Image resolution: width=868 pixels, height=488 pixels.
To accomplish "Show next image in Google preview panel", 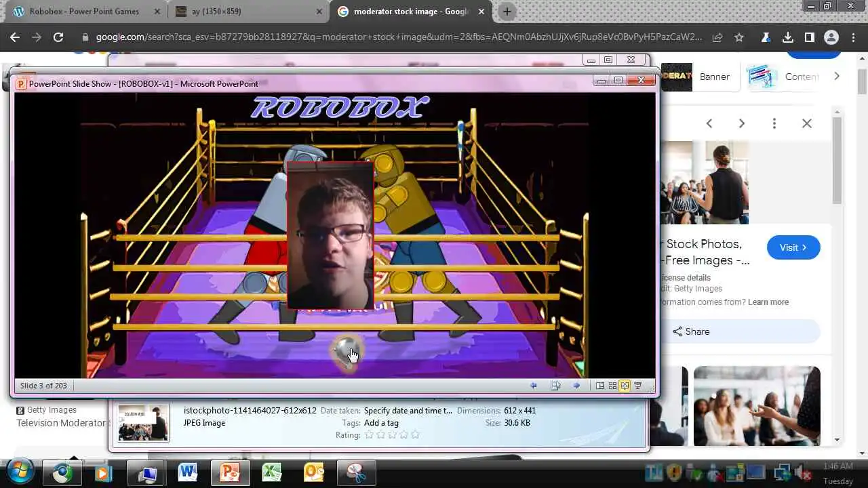I will (x=742, y=123).
